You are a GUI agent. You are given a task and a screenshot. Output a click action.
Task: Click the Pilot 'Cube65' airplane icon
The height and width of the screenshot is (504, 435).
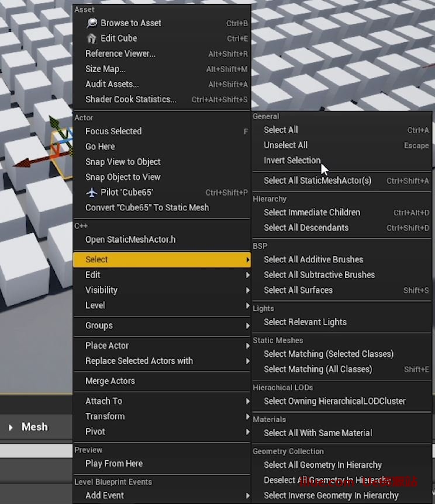[92, 193]
